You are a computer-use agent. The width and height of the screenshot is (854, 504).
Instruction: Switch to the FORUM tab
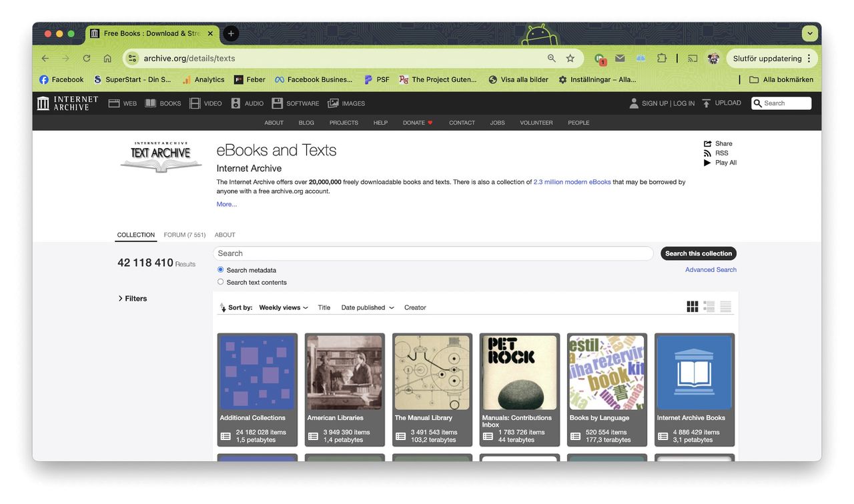(184, 235)
